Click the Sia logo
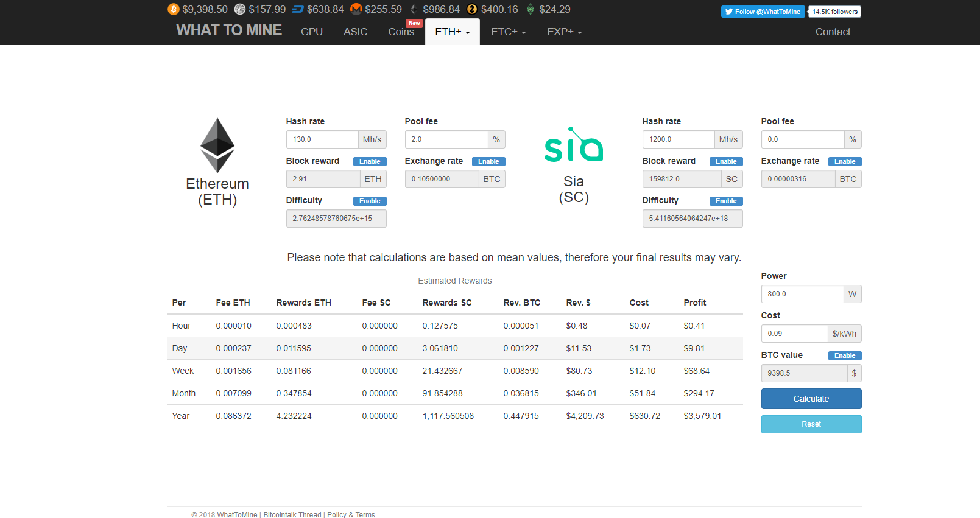This screenshot has height=518, width=980. pyautogui.click(x=573, y=145)
